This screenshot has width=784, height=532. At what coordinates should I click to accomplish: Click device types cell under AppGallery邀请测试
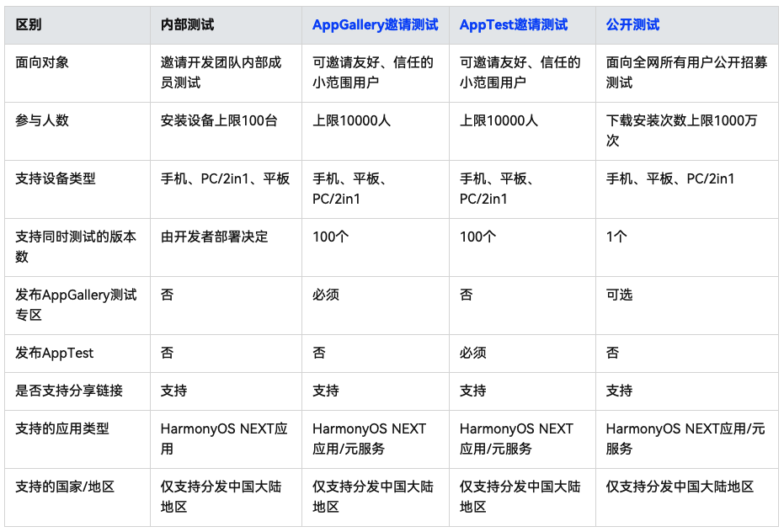(349, 189)
